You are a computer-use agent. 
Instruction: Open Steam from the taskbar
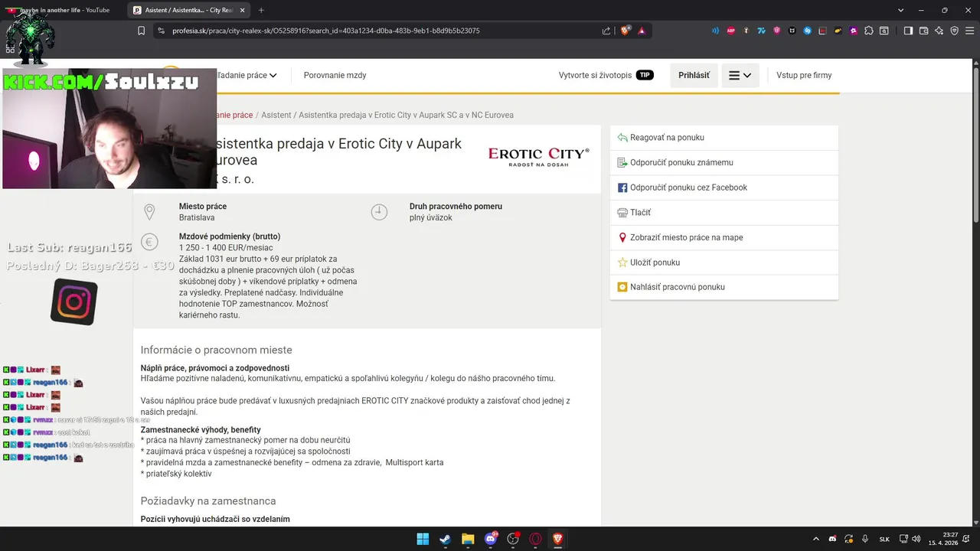445,539
